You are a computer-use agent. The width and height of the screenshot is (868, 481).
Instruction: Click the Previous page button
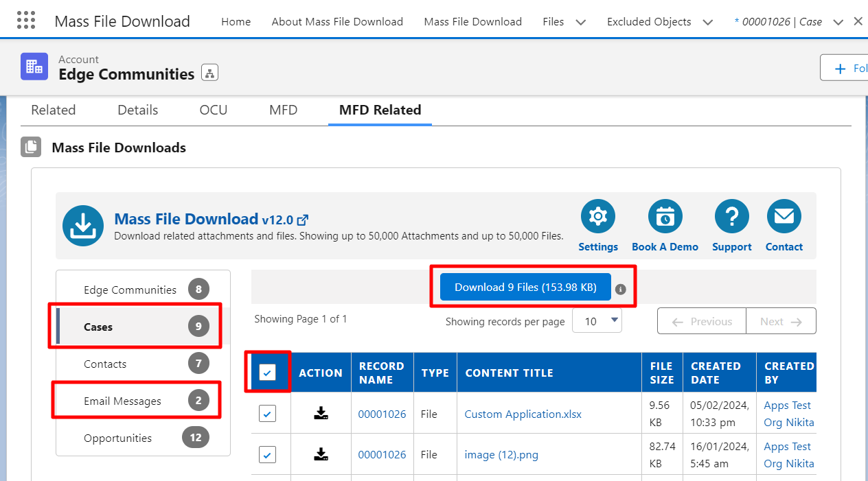[702, 321]
